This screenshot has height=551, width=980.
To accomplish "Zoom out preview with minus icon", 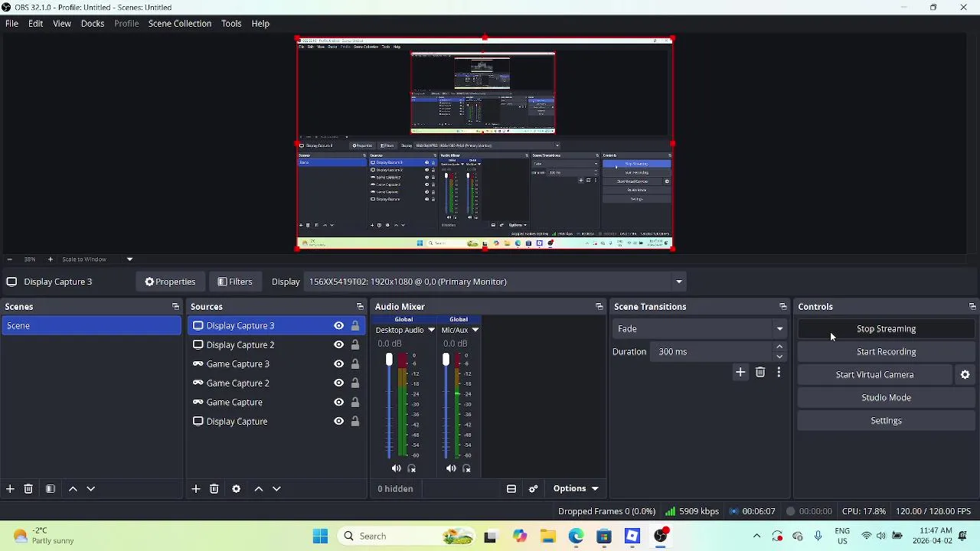I will [9, 259].
